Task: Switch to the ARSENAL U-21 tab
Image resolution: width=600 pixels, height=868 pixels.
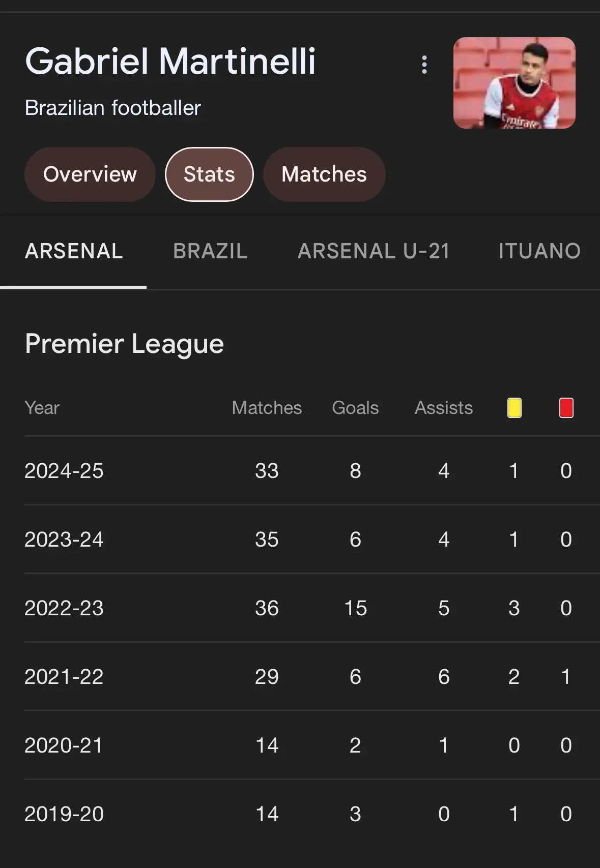Action: coord(374,251)
